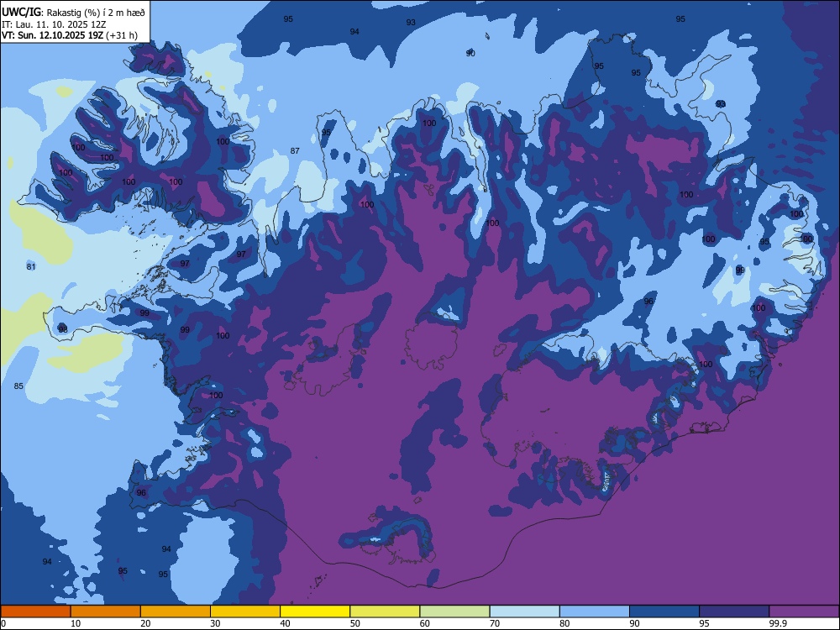Click the '85' humidity value on the map

(18, 386)
